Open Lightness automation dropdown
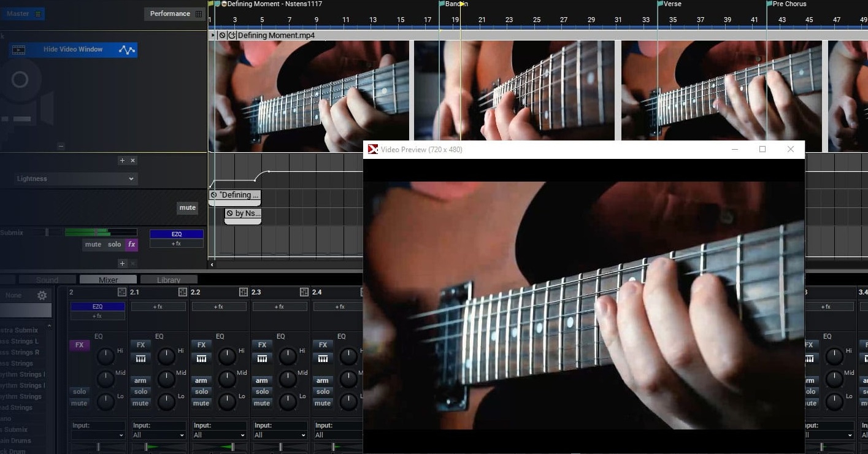Screen dimensions: 868x454 [75, 179]
